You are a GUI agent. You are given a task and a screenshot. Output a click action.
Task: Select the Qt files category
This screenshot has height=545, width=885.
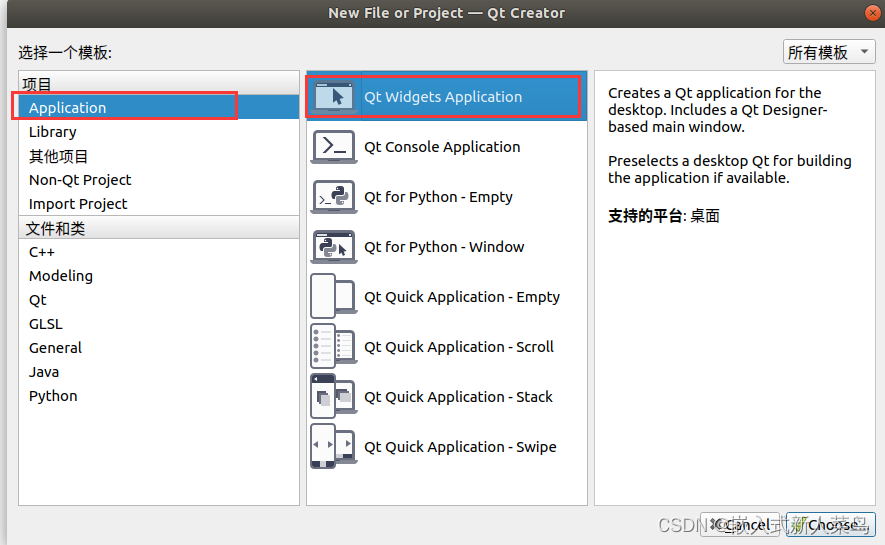point(159,300)
